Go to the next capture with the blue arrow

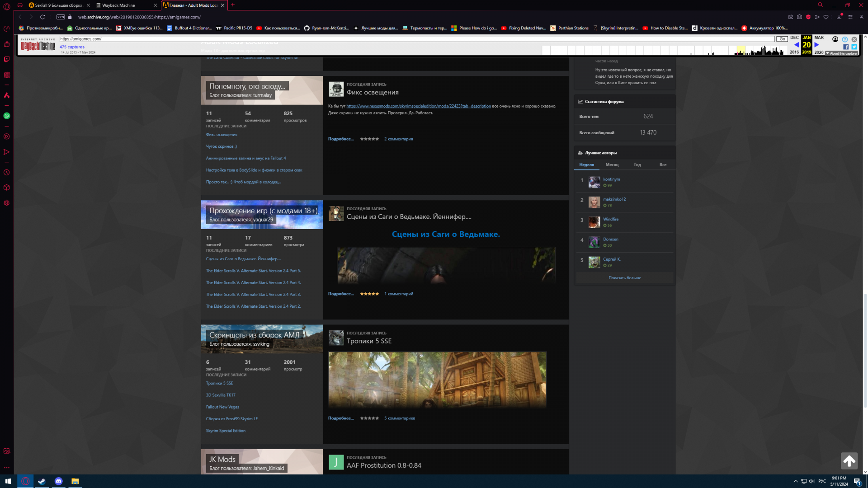(x=816, y=45)
